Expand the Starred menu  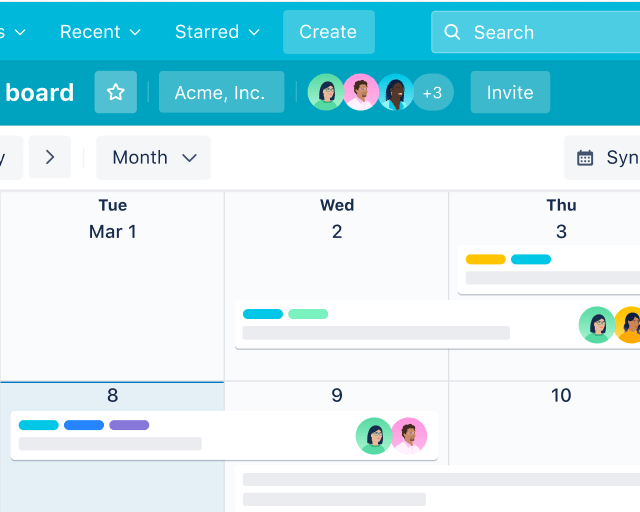[217, 32]
